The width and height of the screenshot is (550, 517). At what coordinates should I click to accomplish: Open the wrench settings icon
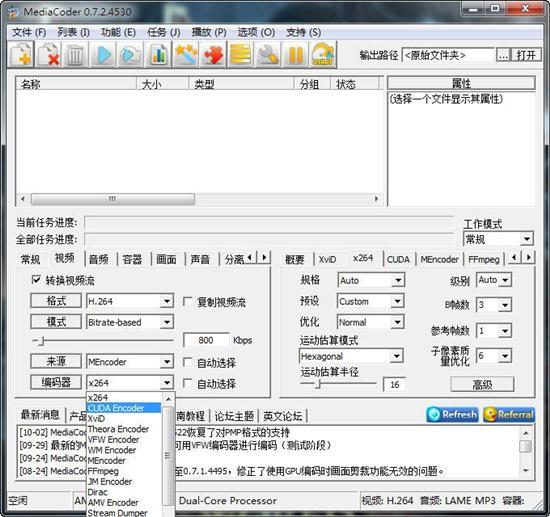click(x=268, y=54)
